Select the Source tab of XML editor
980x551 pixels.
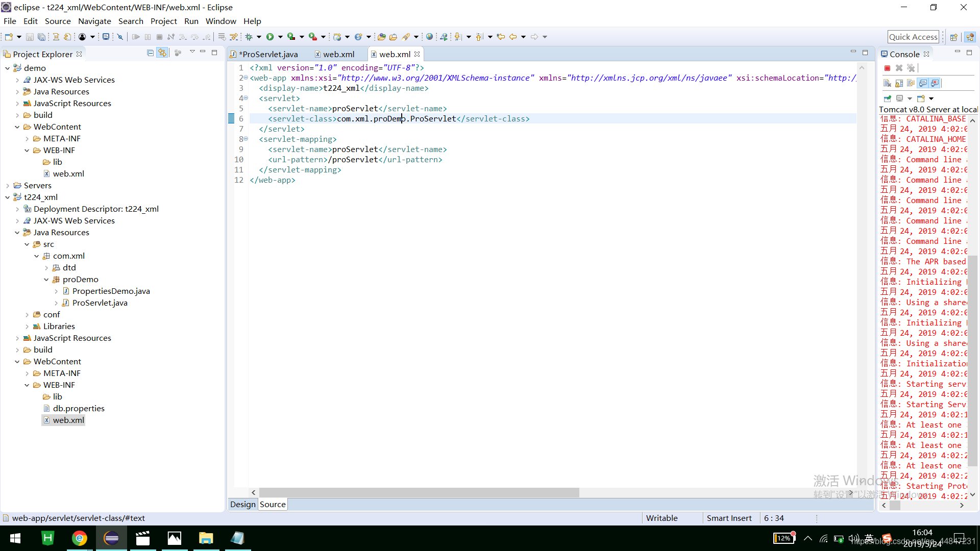coord(273,504)
